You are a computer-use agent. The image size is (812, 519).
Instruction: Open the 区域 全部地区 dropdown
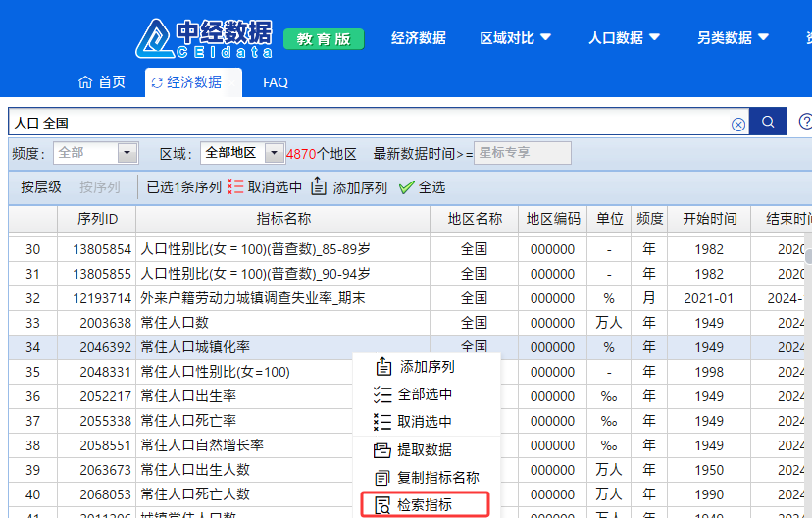point(274,153)
